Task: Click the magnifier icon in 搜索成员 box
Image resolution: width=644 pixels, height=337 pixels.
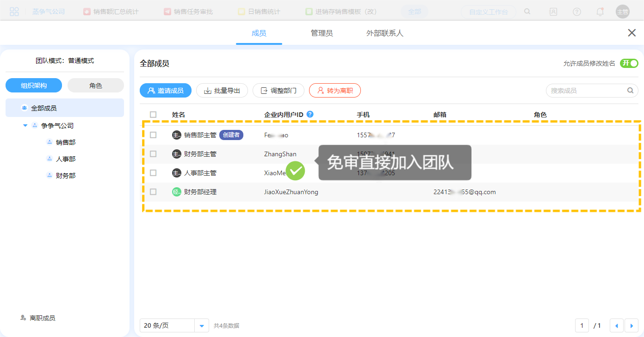Action: point(630,91)
